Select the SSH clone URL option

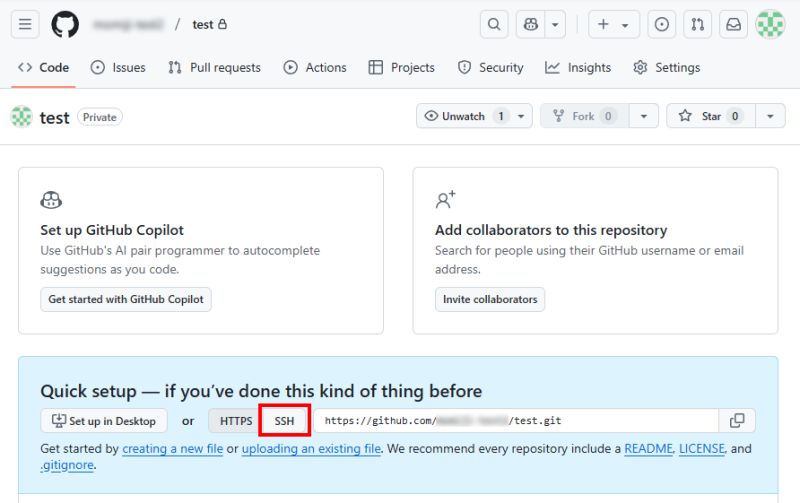(284, 421)
